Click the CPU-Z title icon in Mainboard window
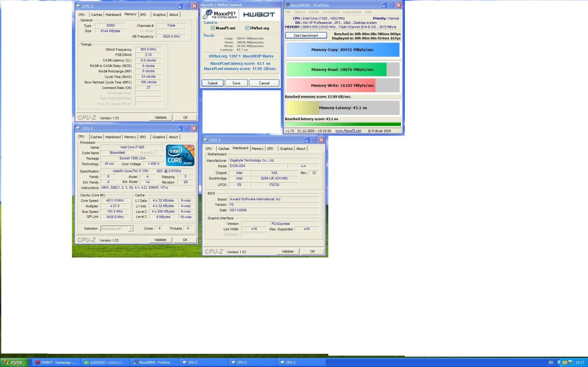This screenshot has width=588, height=367. click(x=205, y=140)
